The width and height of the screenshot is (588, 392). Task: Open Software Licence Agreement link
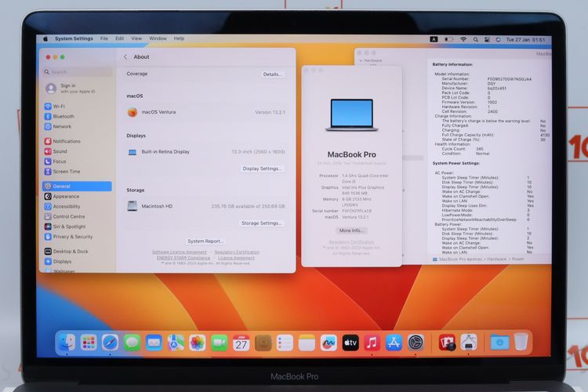coord(180,252)
